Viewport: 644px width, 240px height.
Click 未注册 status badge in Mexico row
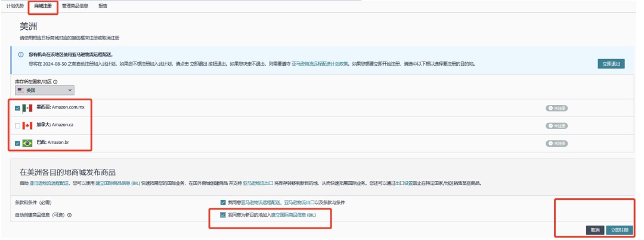coord(556,108)
